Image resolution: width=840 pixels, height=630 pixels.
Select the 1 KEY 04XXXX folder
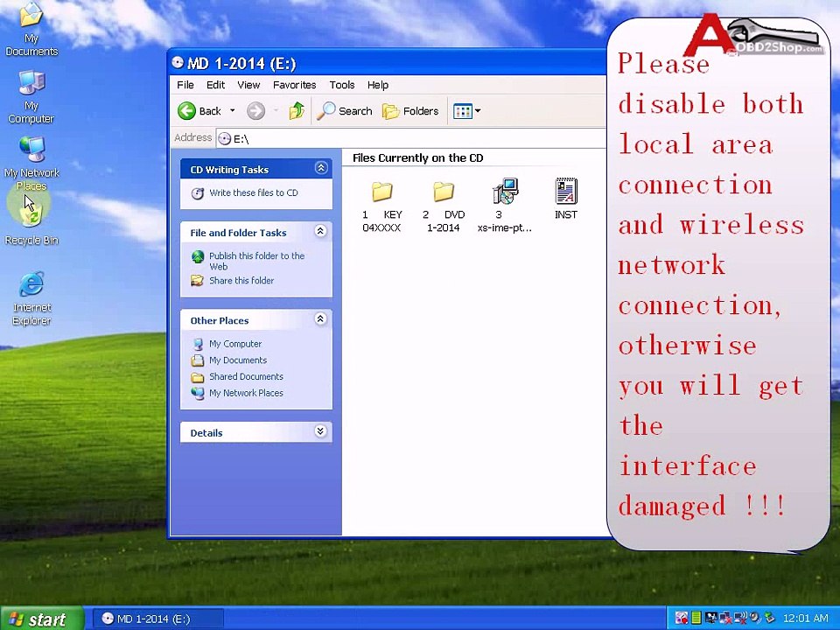tap(382, 206)
